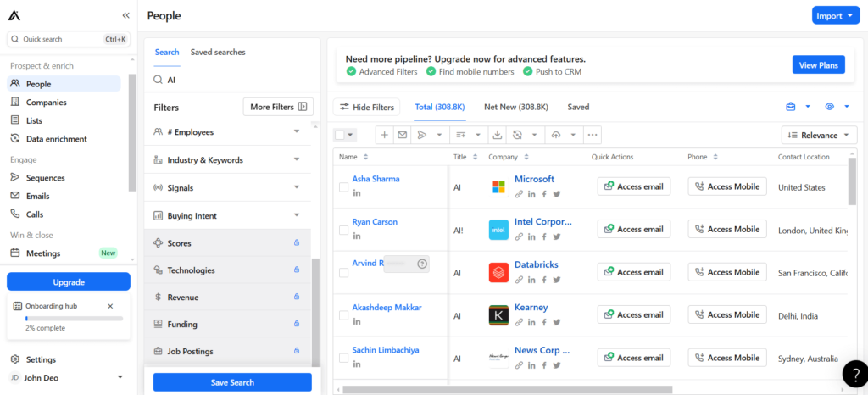The width and height of the screenshot is (868, 395).
Task: Open Asha Sharma's LinkedIn icon
Action: click(357, 194)
